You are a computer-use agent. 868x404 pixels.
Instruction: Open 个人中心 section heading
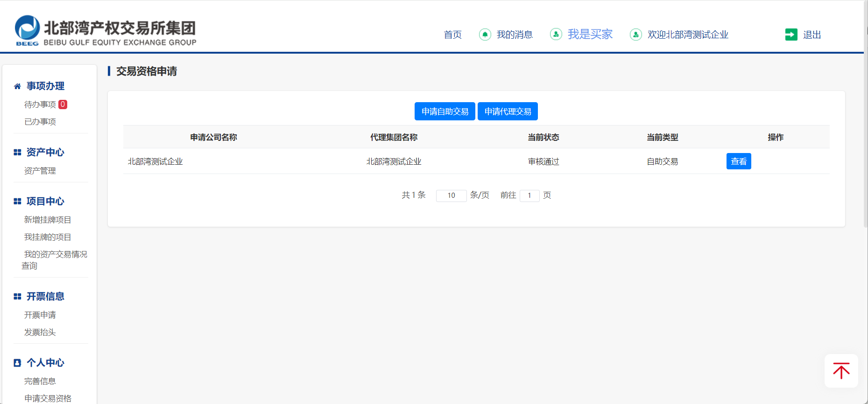click(x=45, y=363)
